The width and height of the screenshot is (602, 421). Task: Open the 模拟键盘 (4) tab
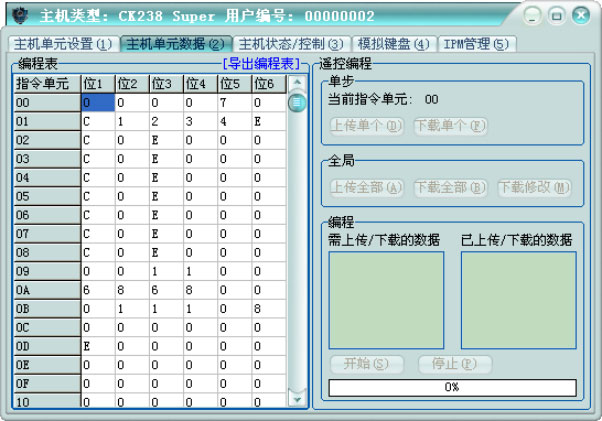click(393, 44)
